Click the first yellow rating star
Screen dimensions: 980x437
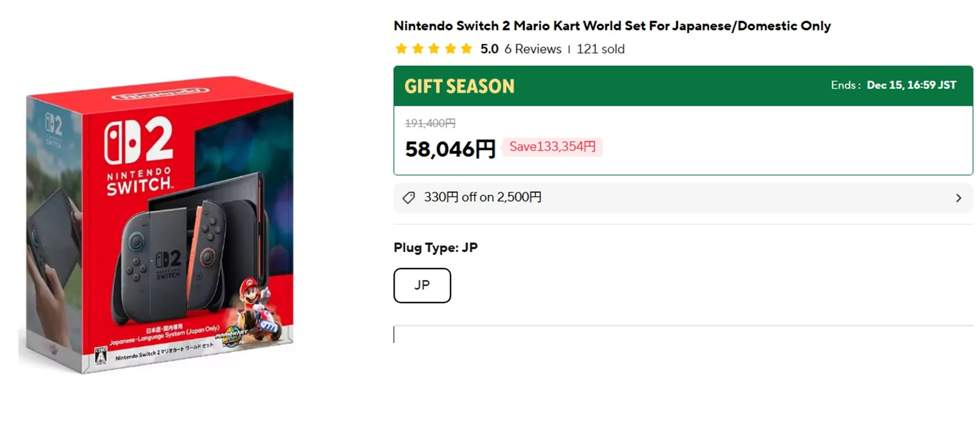tap(401, 49)
